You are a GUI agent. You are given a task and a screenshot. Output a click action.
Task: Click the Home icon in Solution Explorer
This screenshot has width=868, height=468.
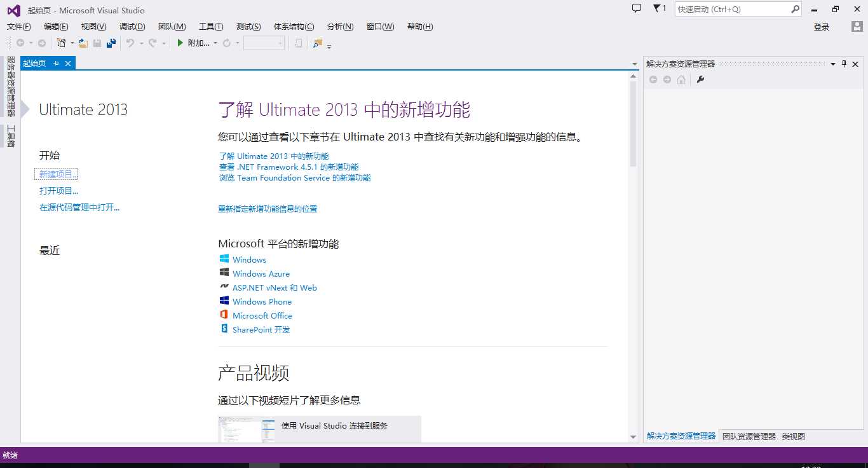point(681,79)
